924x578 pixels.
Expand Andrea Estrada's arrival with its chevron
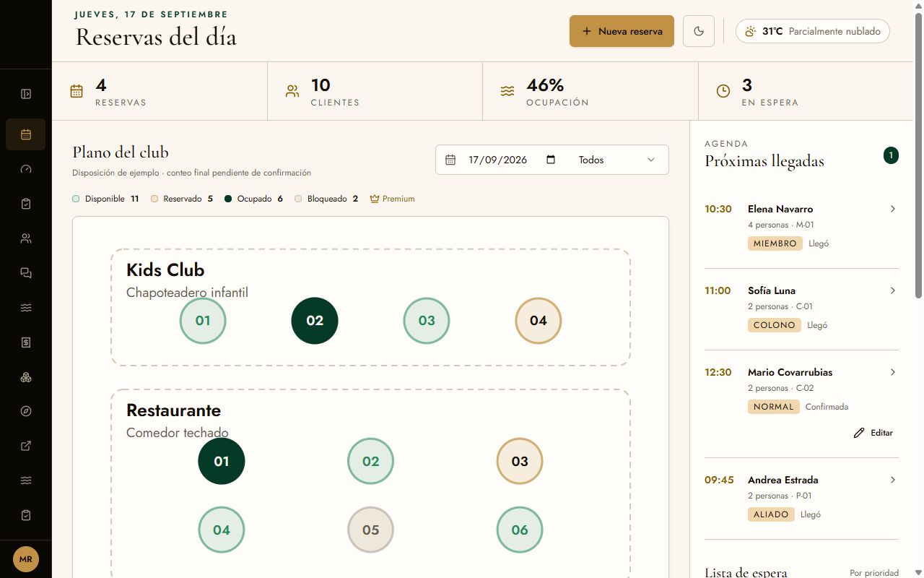click(x=893, y=480)
